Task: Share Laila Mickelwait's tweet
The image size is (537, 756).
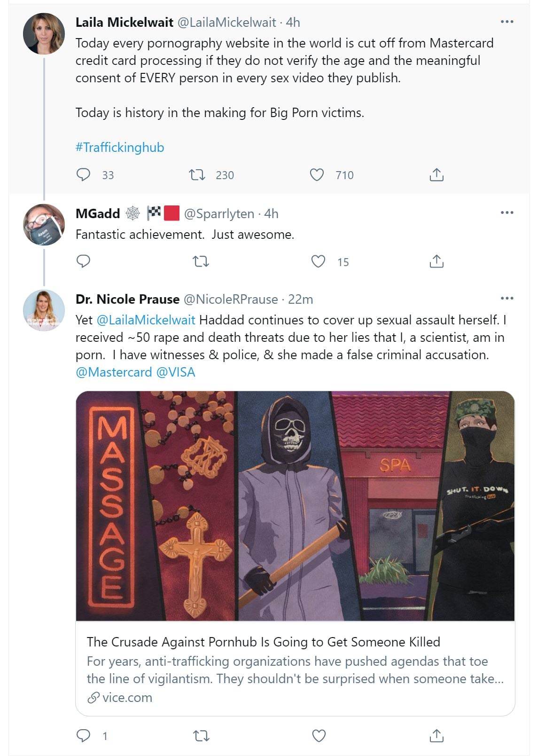Action: coord(436,175)
